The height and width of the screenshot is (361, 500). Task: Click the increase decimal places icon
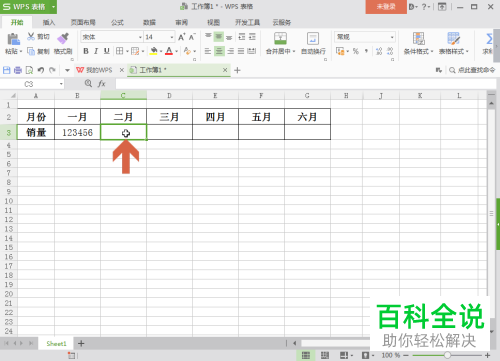point(379,51)
